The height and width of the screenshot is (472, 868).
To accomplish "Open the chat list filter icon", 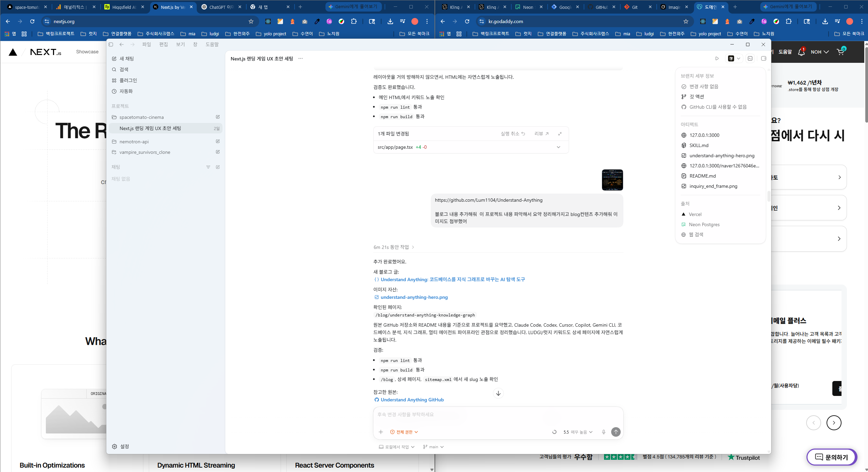I will pos(208,167).
